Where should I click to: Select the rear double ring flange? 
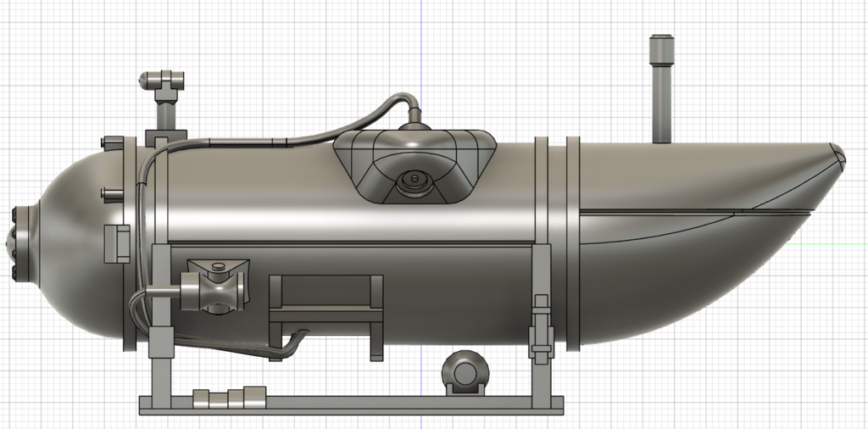[557, 243]
